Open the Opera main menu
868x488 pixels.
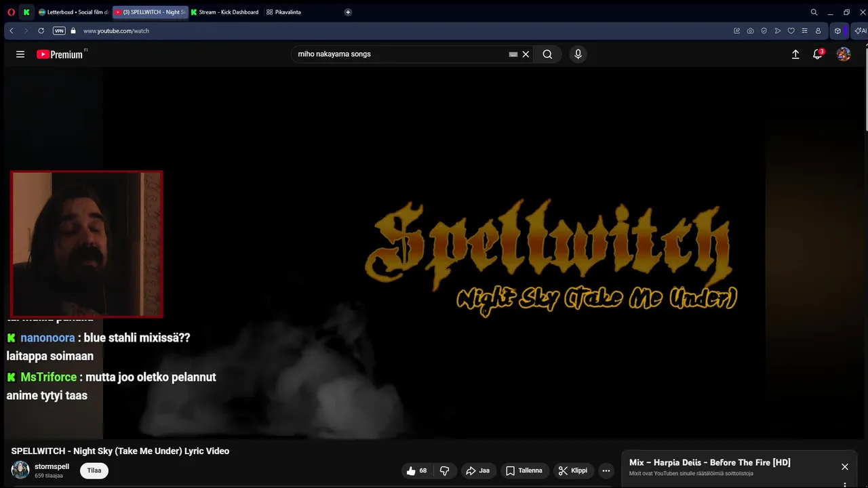coord(11,12)
